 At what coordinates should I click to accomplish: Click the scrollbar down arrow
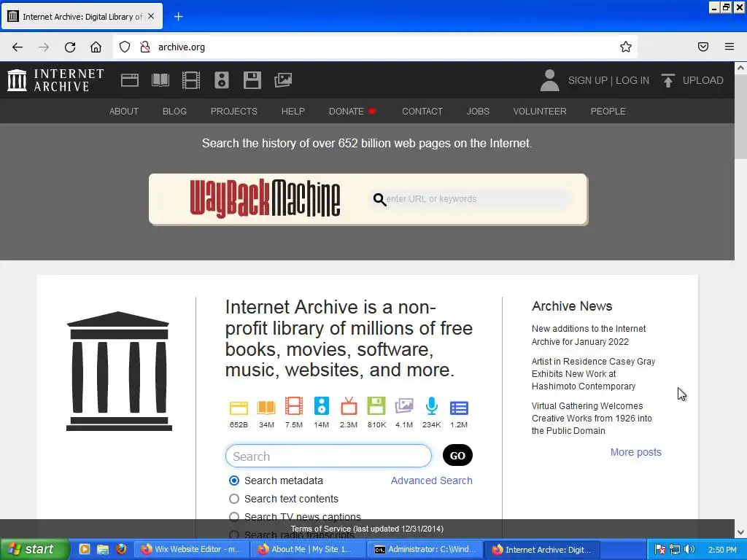[x=741, y=532]
